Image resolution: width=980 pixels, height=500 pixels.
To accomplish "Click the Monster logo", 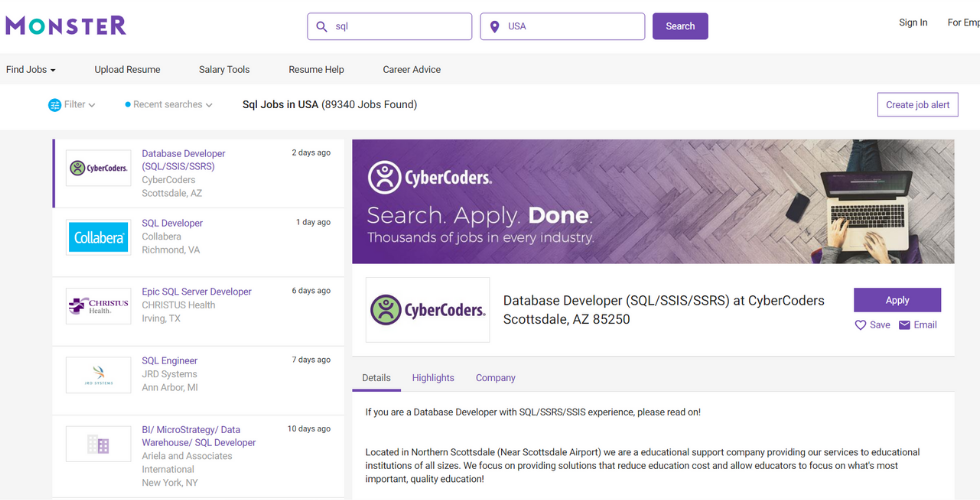I will (66, 26).
